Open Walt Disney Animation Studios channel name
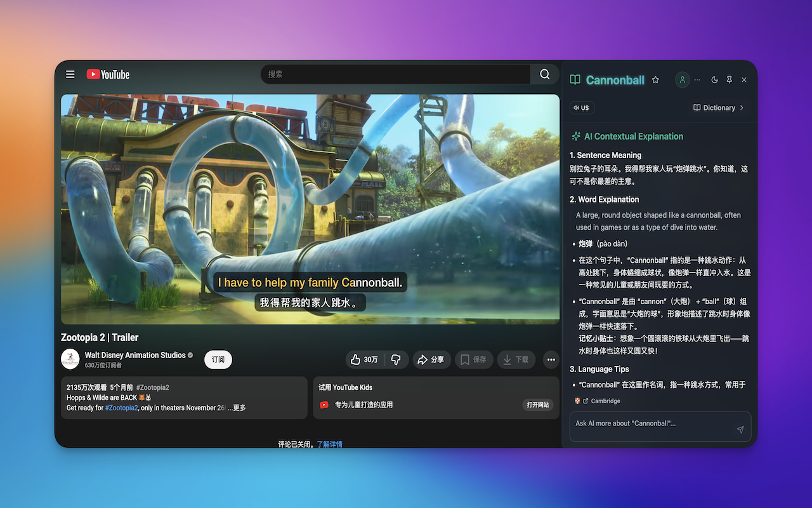The width and height of the screenshot is (812, 508). [x=135, y=355]
